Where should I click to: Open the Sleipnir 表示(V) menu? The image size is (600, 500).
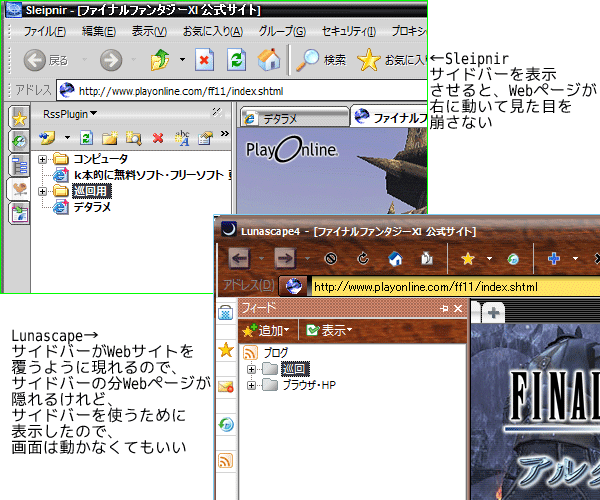click(x=149, y=31)
